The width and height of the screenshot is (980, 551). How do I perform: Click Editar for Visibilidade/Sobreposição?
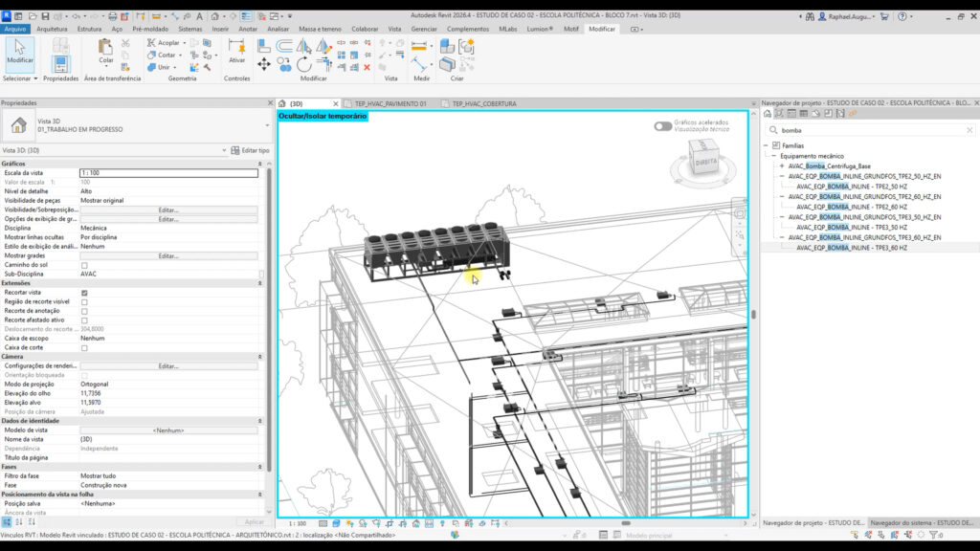(x=168, y=209)
